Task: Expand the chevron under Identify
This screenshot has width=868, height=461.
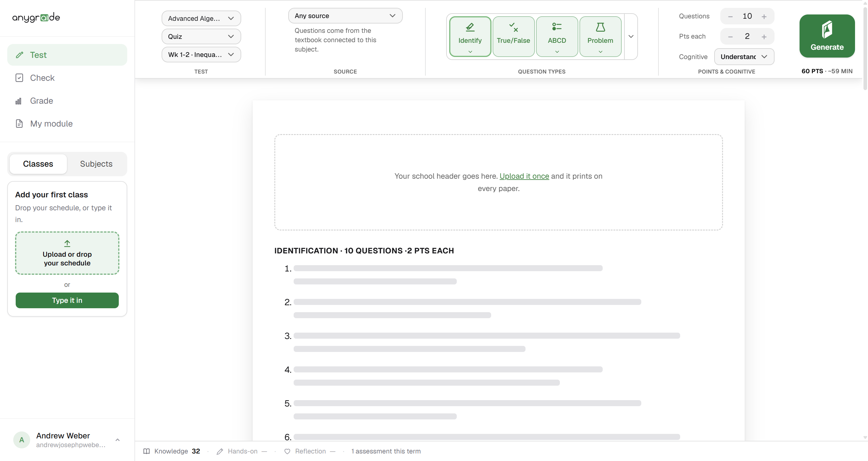Action: [470, 52]
